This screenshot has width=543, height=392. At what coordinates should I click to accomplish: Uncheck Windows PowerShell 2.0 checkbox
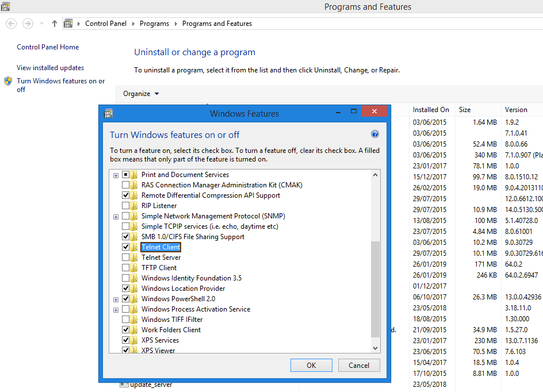(x=126, y=298)
